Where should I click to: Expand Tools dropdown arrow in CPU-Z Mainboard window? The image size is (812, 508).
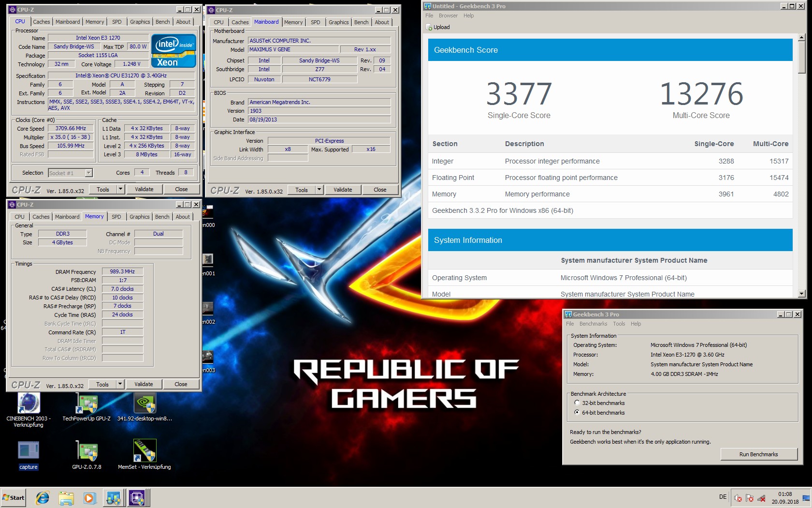[x=319, y=190]
